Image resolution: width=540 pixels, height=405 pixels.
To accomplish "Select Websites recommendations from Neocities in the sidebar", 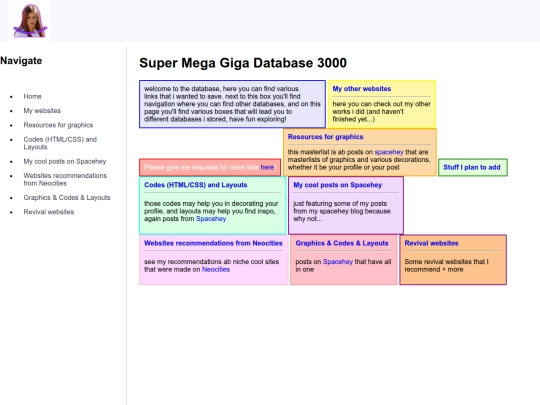I will tap(65, 179).
